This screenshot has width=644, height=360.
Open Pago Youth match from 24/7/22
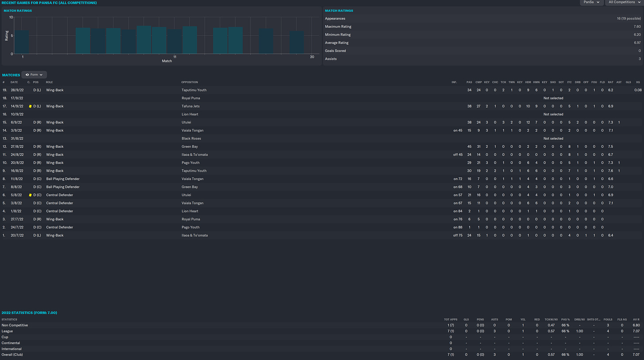click(190, 227)
